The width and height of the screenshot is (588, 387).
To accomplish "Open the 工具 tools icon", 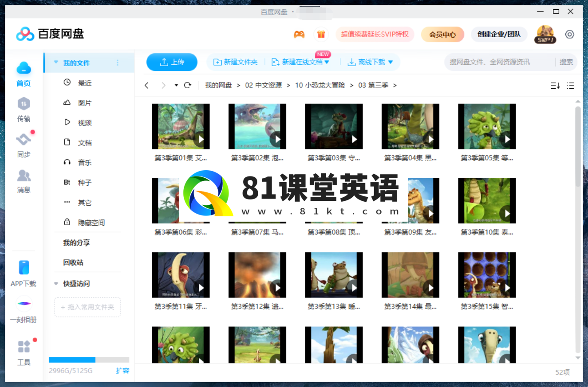I will 24,347.
